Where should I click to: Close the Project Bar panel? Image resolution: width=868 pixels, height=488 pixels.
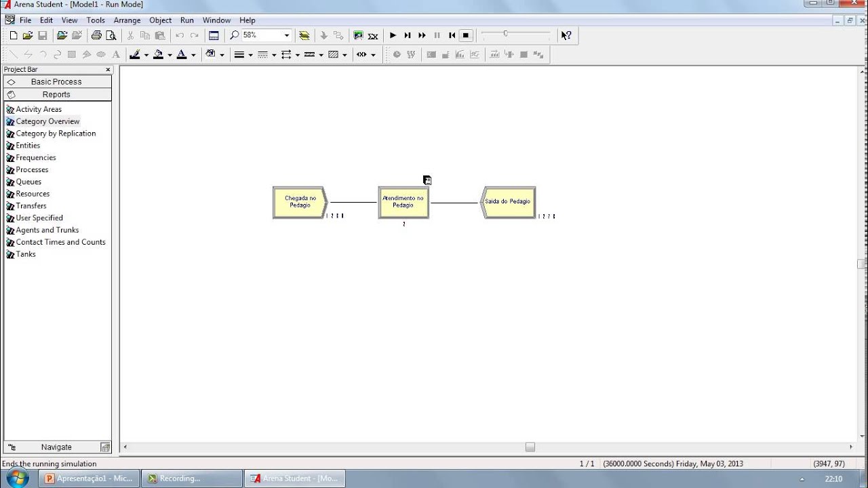[108, 70]
